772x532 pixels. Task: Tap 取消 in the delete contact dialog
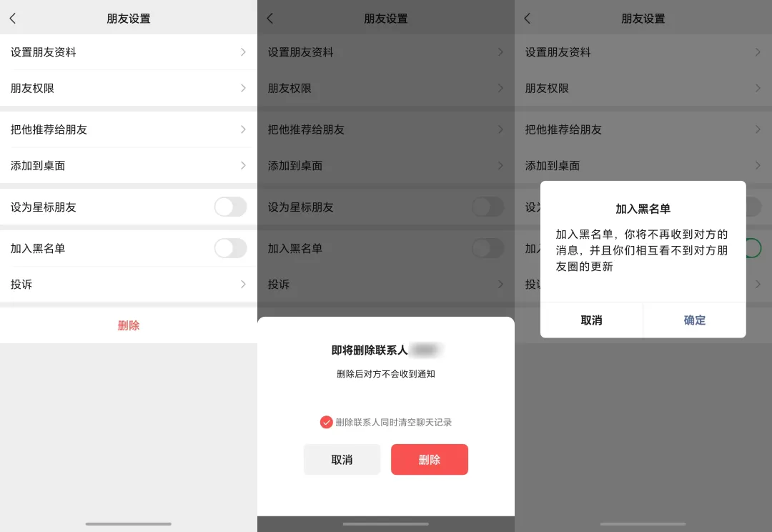click(342, 459)
